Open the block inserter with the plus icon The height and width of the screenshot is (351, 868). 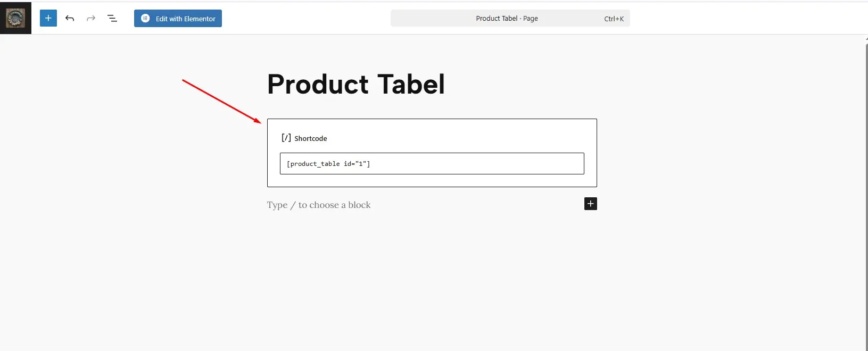[48, 18]
